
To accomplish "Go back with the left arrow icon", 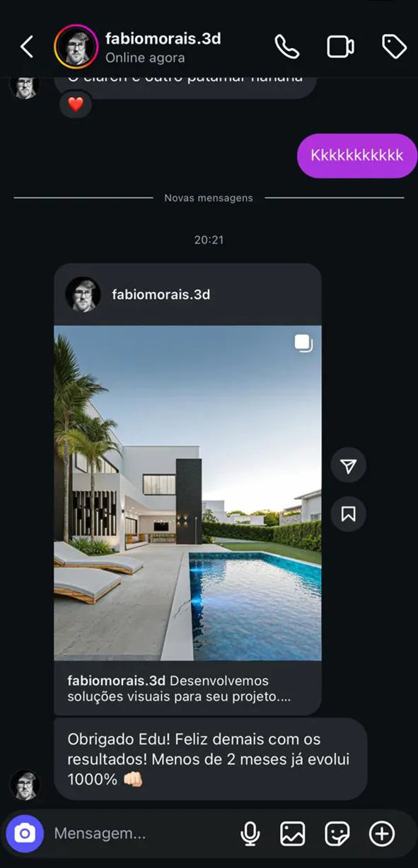I will pyautogui.click(x=27, y=47).
